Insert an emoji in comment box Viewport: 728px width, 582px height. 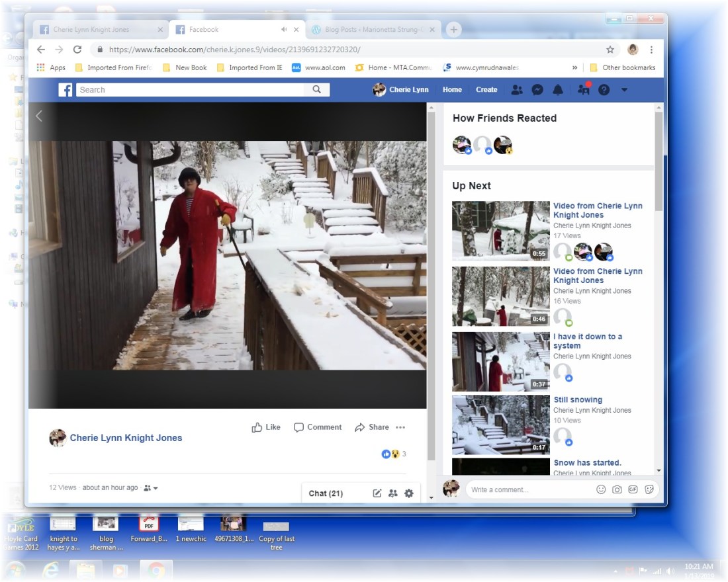[x=601, y=489]
